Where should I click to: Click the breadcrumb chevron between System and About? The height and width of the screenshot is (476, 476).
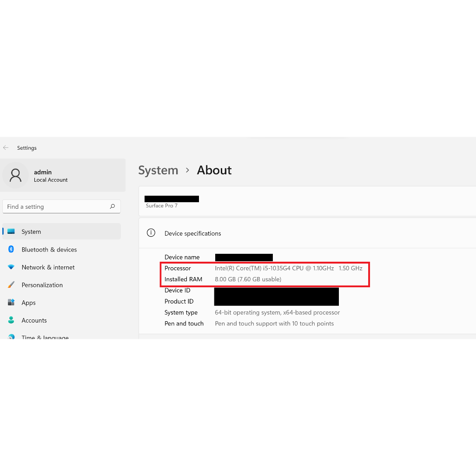coord(187,170)
